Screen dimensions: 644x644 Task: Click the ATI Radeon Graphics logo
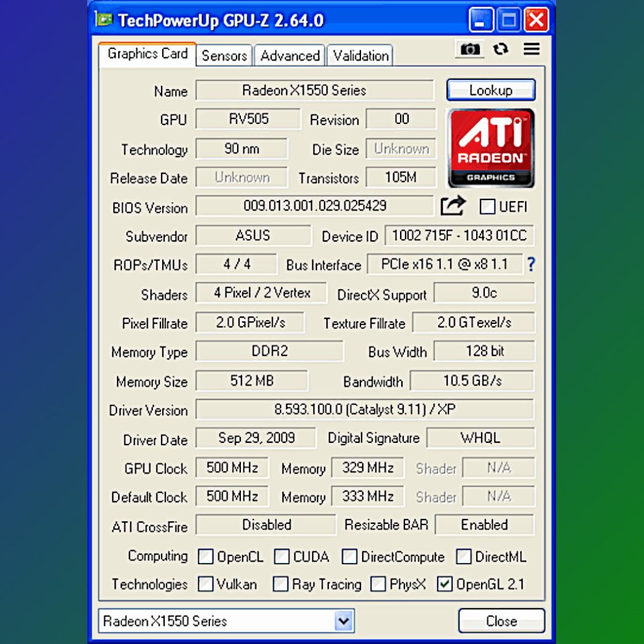[x=491, y=148]
